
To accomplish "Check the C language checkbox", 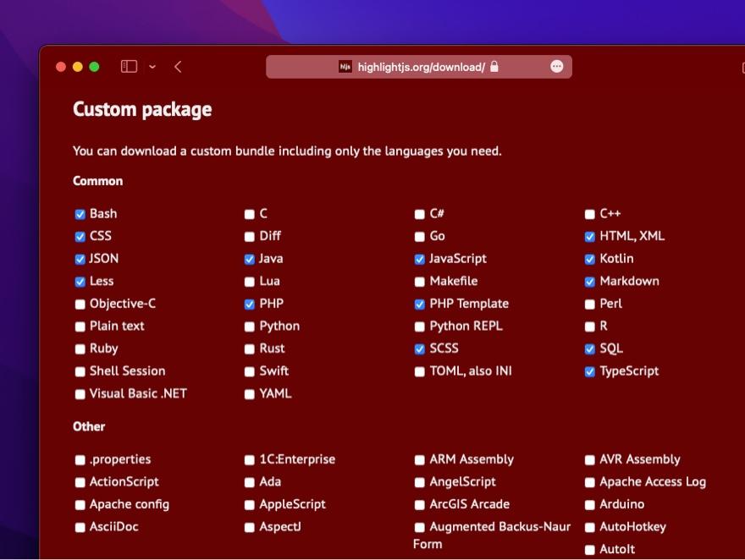I will click(x=250, y=215).
